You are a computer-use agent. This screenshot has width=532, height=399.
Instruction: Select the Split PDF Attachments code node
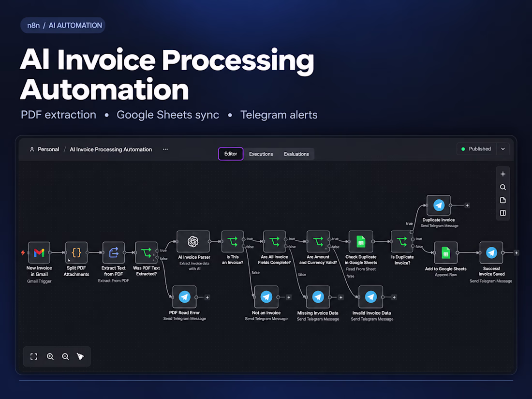76,252
